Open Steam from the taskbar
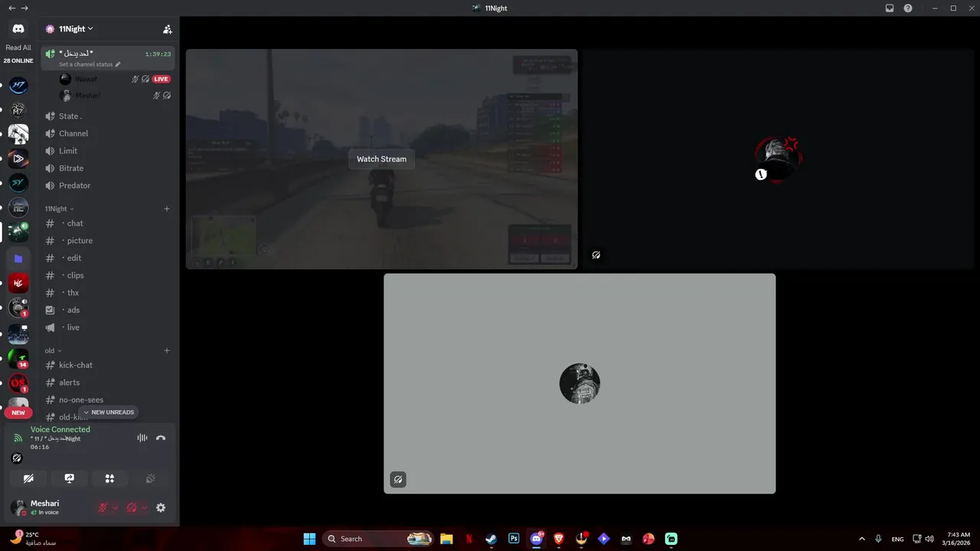 tap(492, 539)
